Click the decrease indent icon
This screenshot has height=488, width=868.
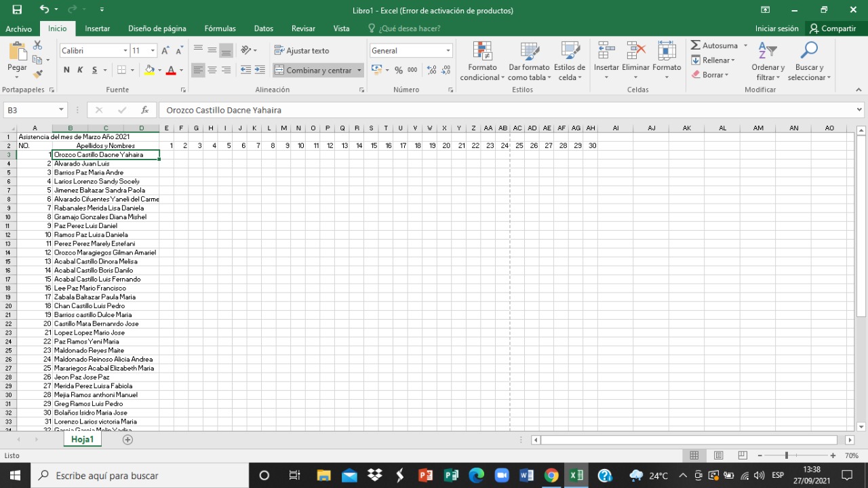pyautogui.click(x=245, y=70)
